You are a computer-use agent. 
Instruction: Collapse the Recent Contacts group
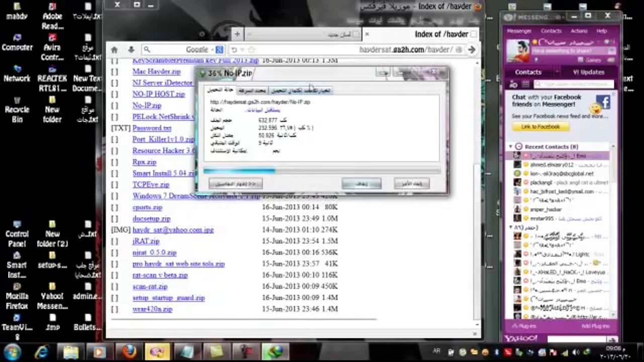coord(511,147)
